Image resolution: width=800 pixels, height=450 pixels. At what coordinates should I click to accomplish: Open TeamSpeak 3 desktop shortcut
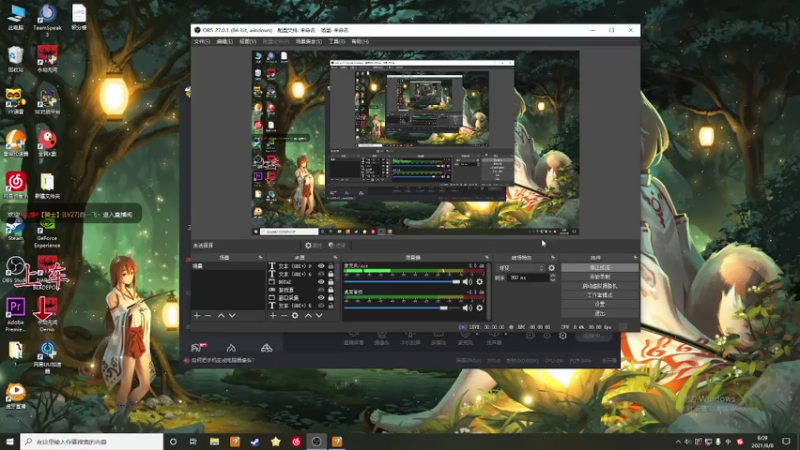click(47, 20)
